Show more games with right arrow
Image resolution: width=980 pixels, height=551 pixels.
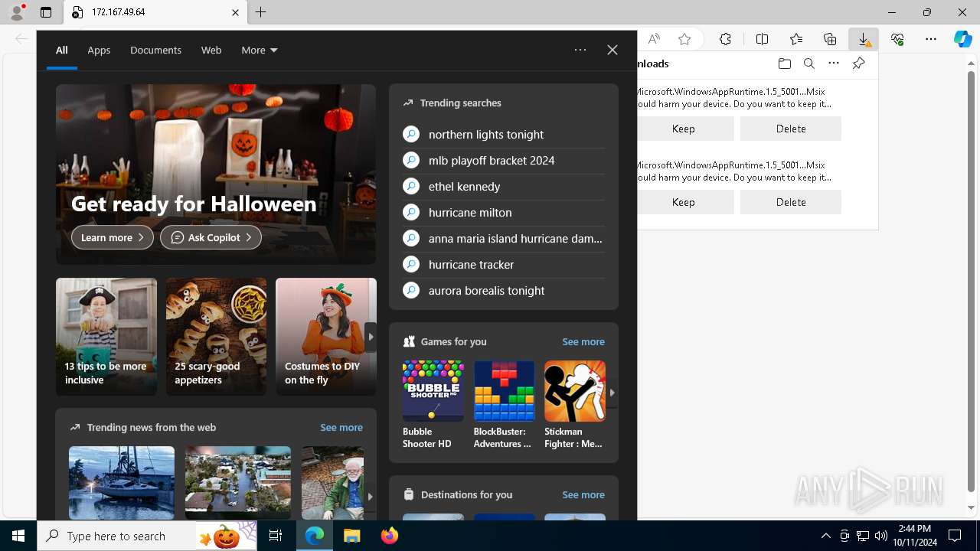point(612,392)
